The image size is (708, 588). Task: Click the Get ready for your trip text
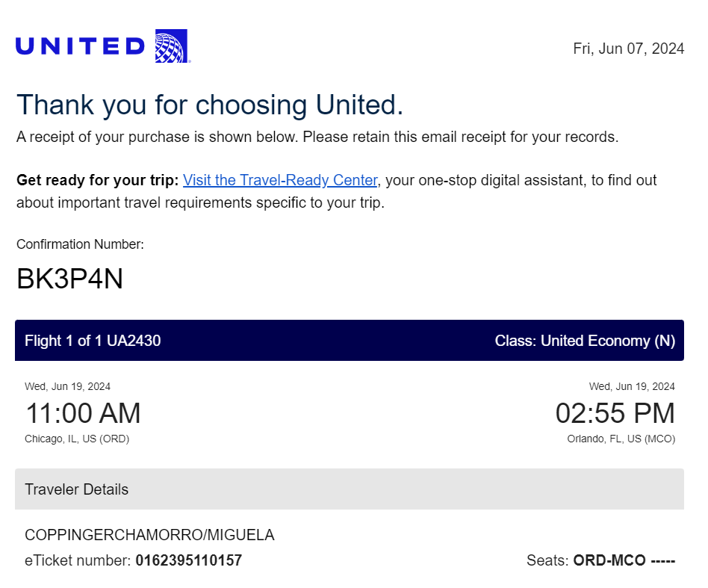tap(98, 180)
